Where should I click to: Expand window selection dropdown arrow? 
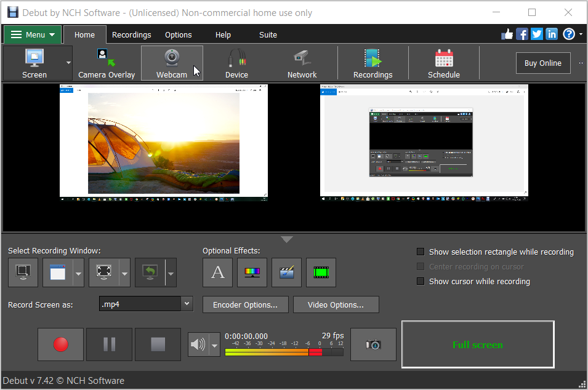tap(78, 274)
